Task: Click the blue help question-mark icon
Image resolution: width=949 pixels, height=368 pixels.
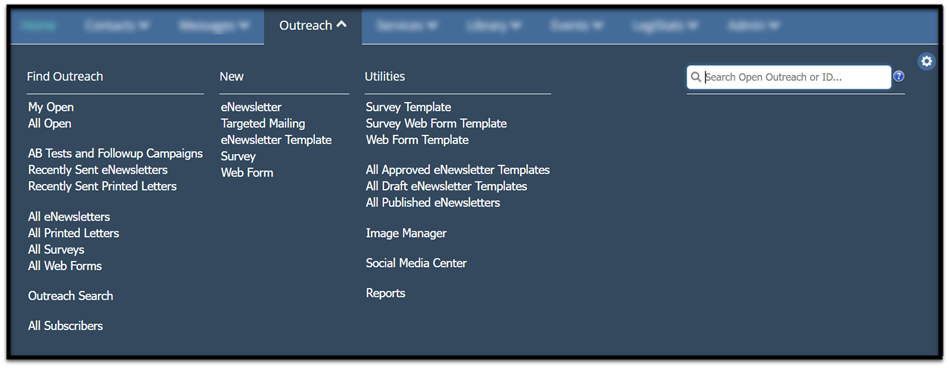Action: tap(899, 76)
